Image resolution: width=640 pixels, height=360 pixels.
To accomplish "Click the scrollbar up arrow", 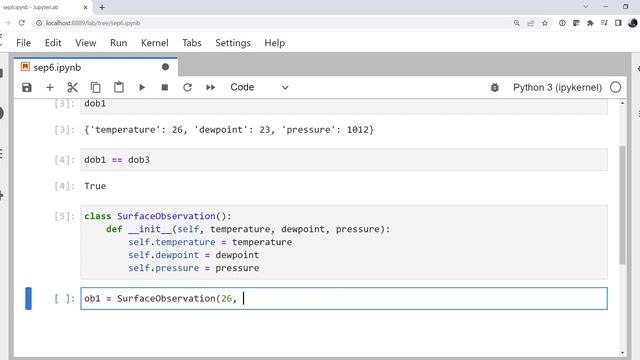I will click(622, 103).
